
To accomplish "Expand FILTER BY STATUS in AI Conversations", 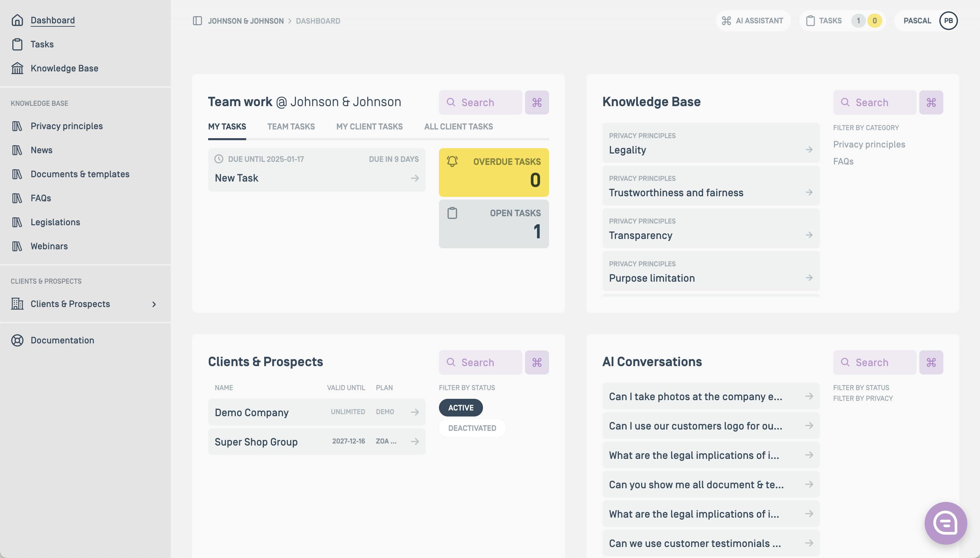I will (861, 387).
